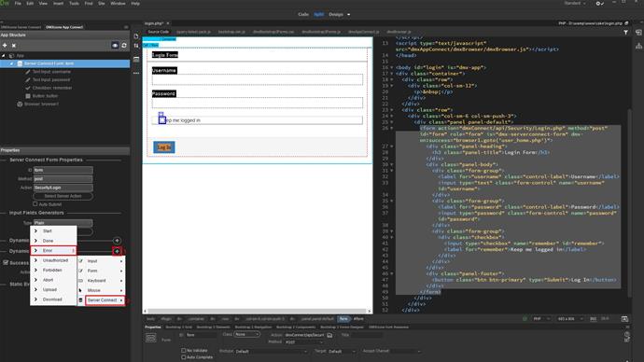Select the Button node in tree
The width and height of the screenshot is (644, 362).
pyautogui.click(x=45, y=96)
